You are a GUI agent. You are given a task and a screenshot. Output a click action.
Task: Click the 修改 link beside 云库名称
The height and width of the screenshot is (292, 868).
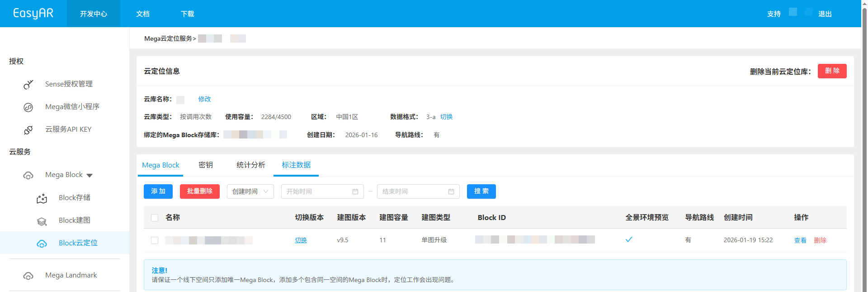[x=204, y=99]
